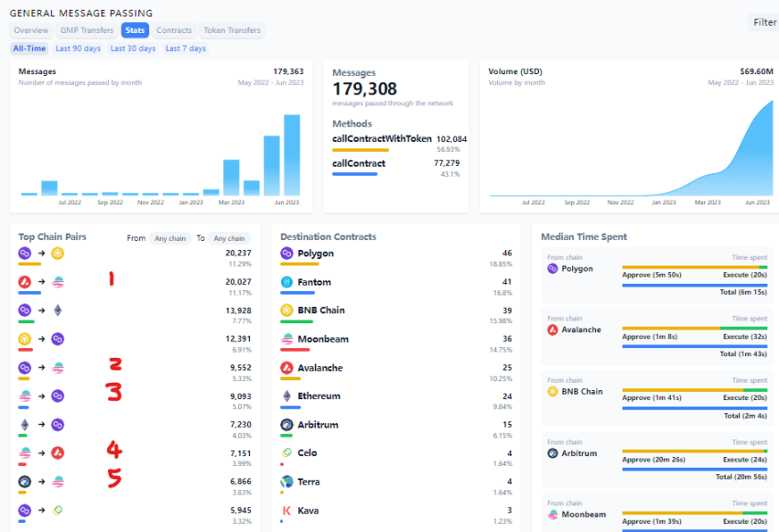Click the BNB Chain icon in the 12,391 pair row

point(25,339)
